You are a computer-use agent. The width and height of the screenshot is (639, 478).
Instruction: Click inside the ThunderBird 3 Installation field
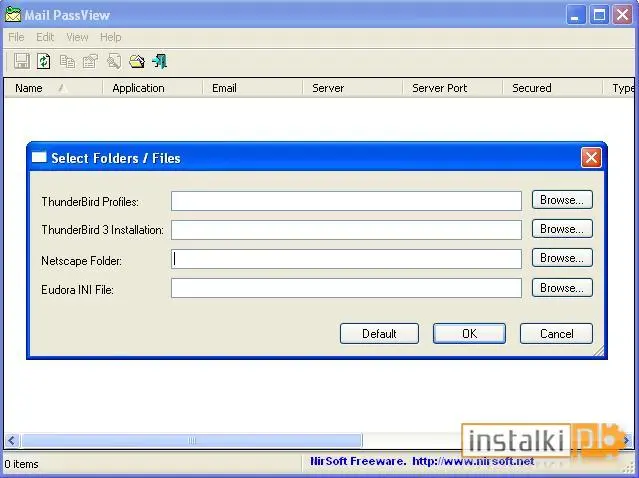tap(346, 230)
